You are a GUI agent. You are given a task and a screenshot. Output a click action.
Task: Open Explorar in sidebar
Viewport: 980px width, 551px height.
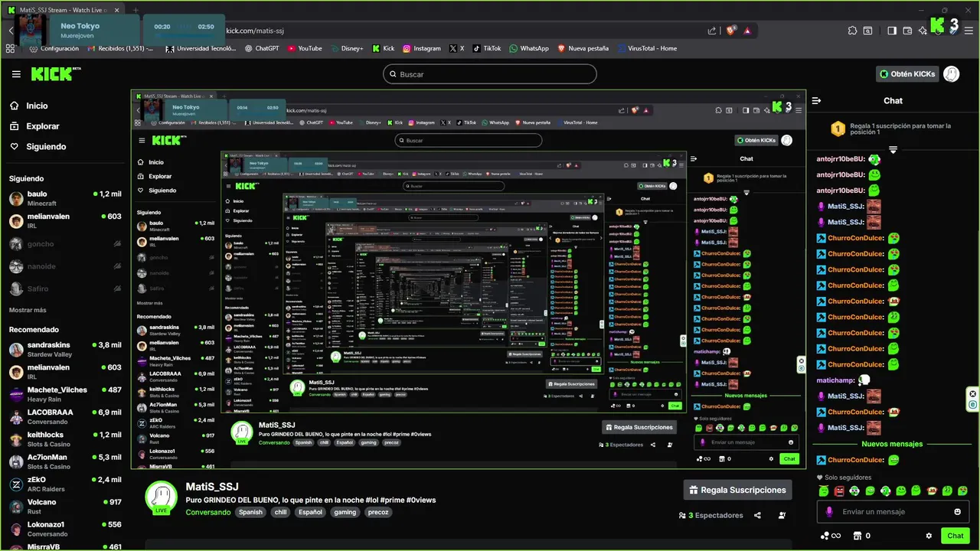tap(42, 126)
